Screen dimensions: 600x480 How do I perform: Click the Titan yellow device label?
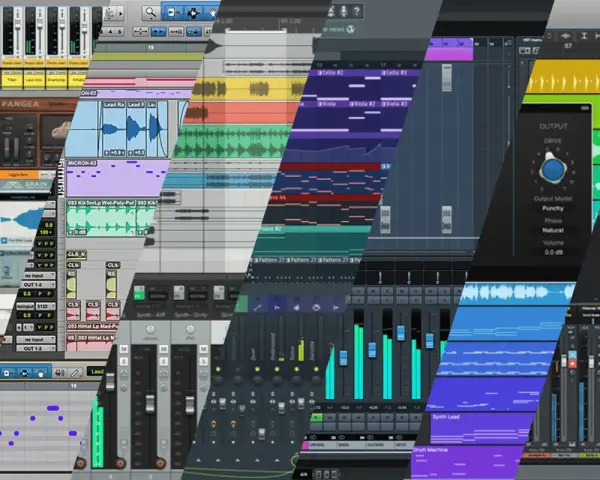12,80
